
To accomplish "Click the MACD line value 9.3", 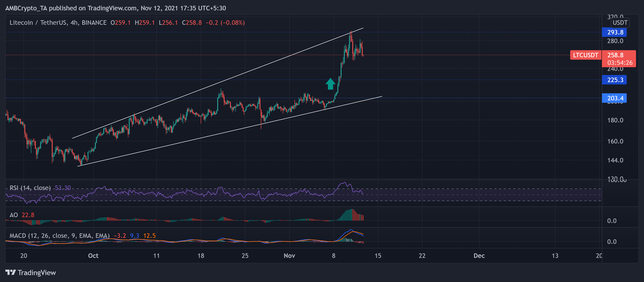I will pyautogui.click(x=134, y=236).
